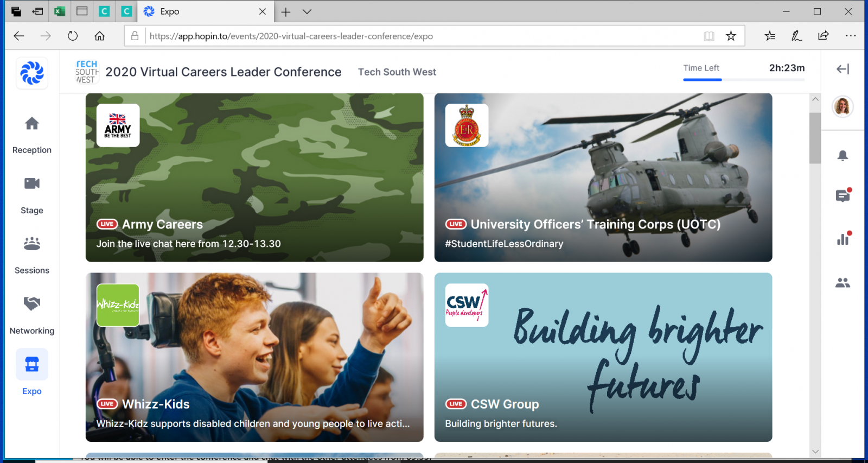
Task: Share this page icon
Action: click(823, 36)
